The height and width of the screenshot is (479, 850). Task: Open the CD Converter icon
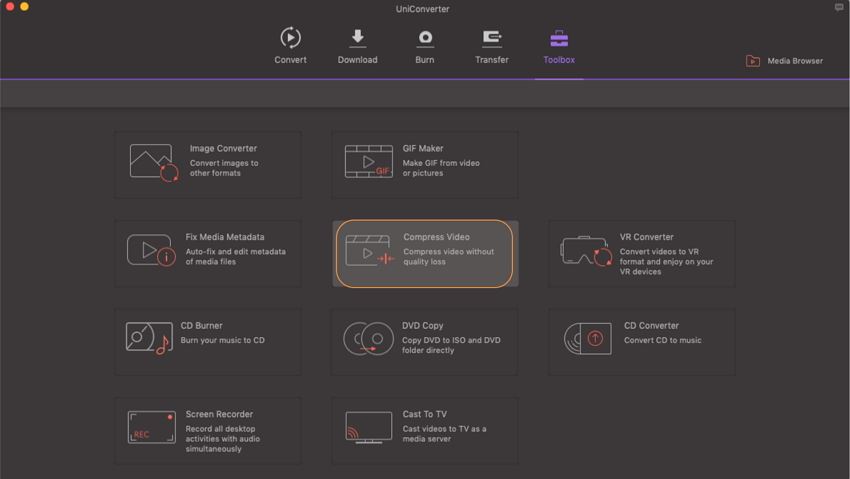(x=587, y=339)
